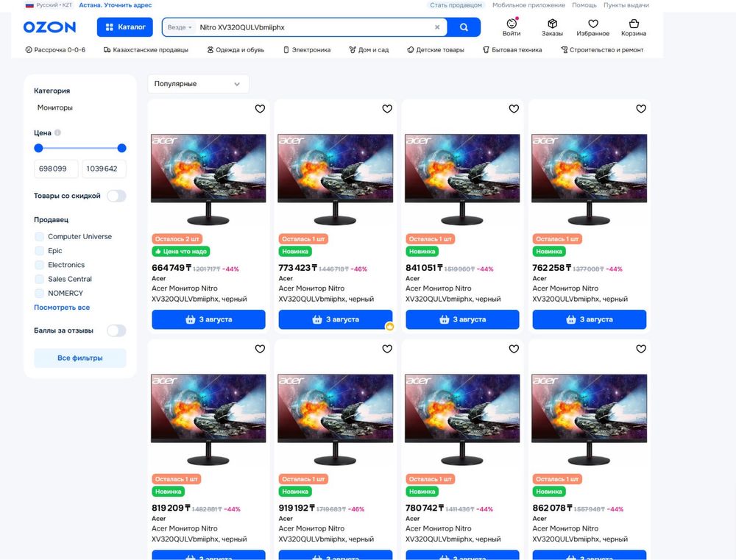
Task: Open Помощь link
Action: click(584, 5)
